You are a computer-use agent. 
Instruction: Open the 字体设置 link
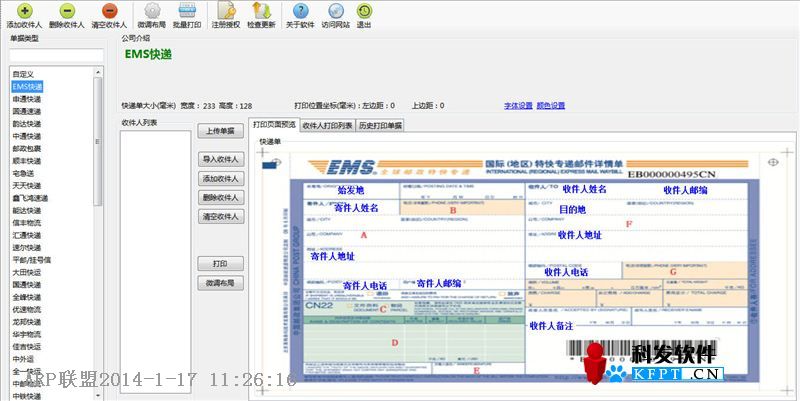pos(518,106)
